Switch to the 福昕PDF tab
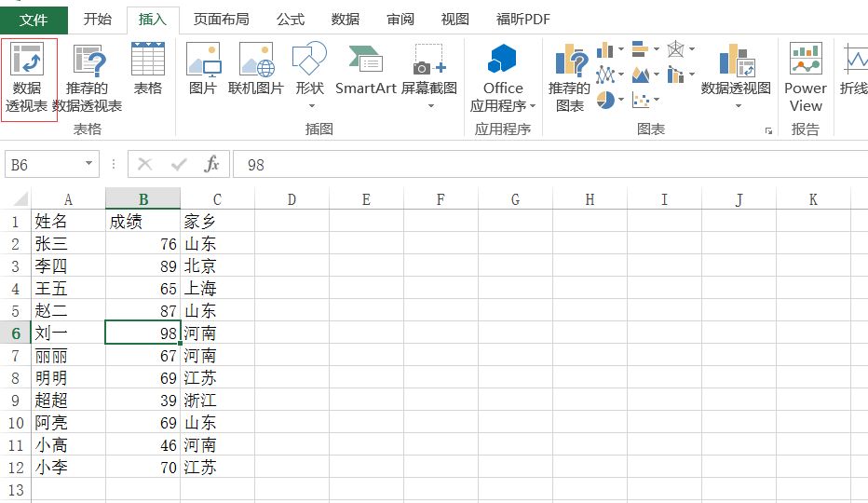The width and height of the screenshot is (868, 503). (523, 20)
